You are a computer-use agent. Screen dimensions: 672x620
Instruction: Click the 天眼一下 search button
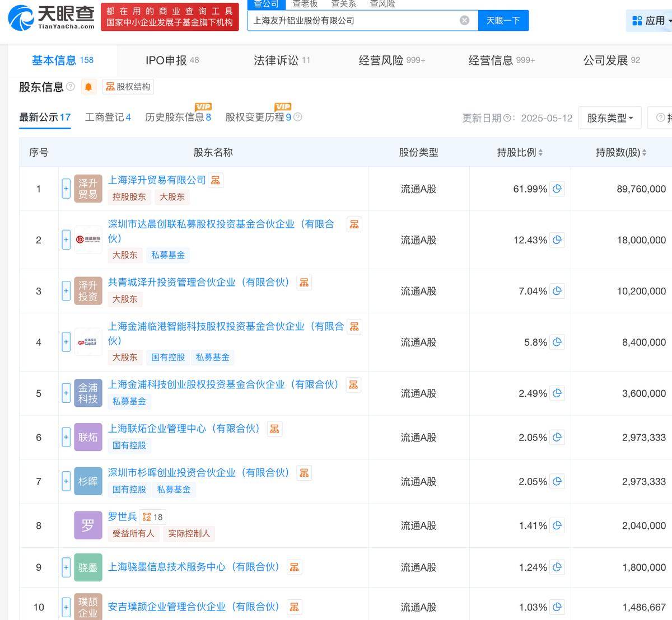pyautogui.click(x=503, y=20)
